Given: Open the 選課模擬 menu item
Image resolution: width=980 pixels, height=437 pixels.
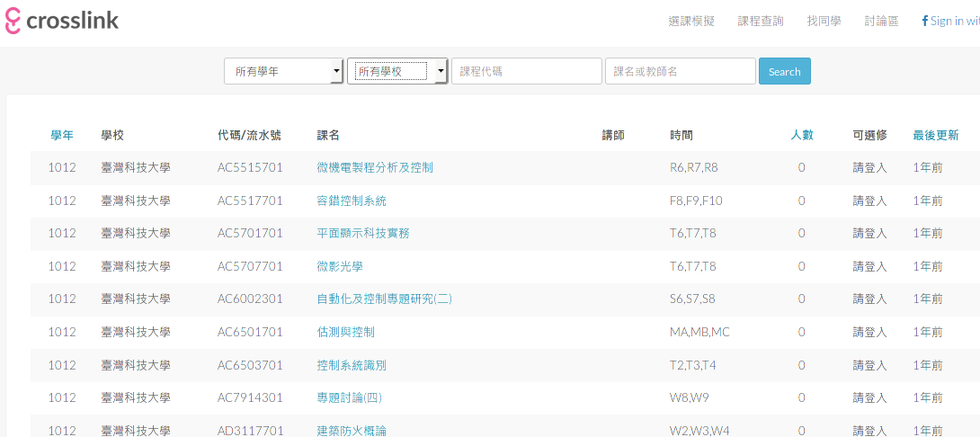Looking at the screenshot, I should (x=691, y=22).
